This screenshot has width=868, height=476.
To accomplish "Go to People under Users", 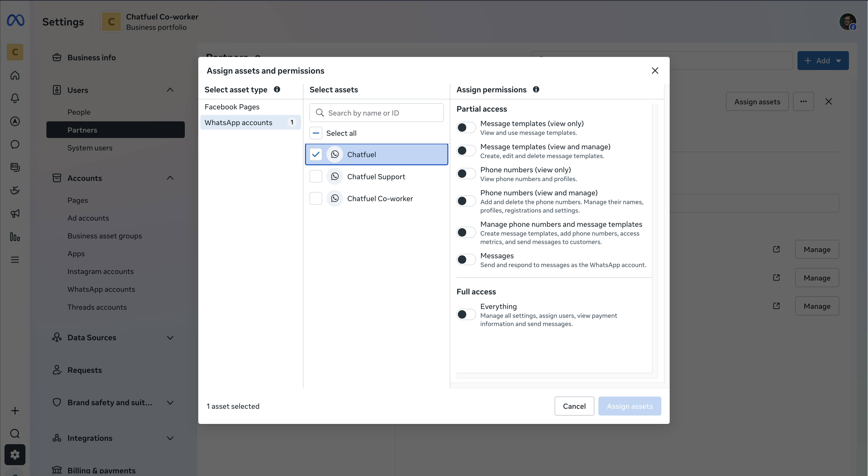I will pyautogui.click(x=79, y=112).
